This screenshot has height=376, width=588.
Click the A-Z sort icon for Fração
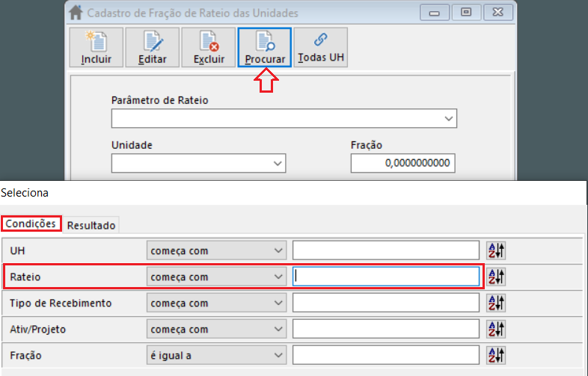pos(496,355)
